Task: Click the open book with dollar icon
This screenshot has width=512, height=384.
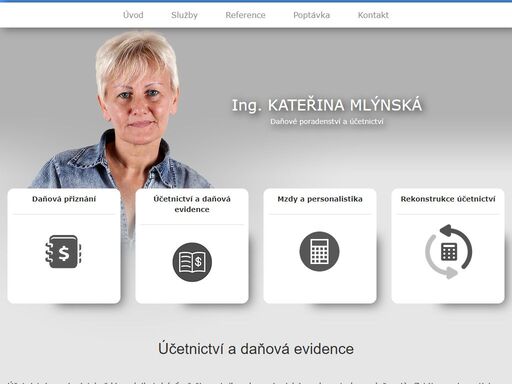Action: coord(192,262)
